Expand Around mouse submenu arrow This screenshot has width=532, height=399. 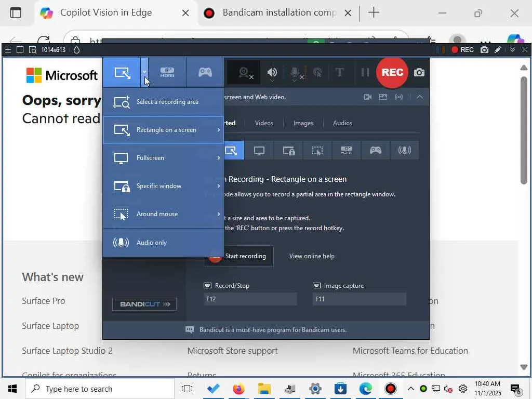tap(219, 214)
